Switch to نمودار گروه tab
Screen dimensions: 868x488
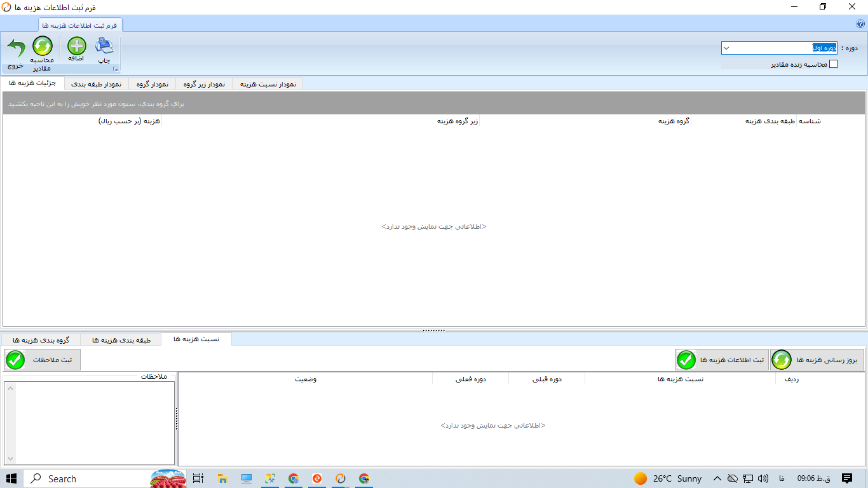152,84
